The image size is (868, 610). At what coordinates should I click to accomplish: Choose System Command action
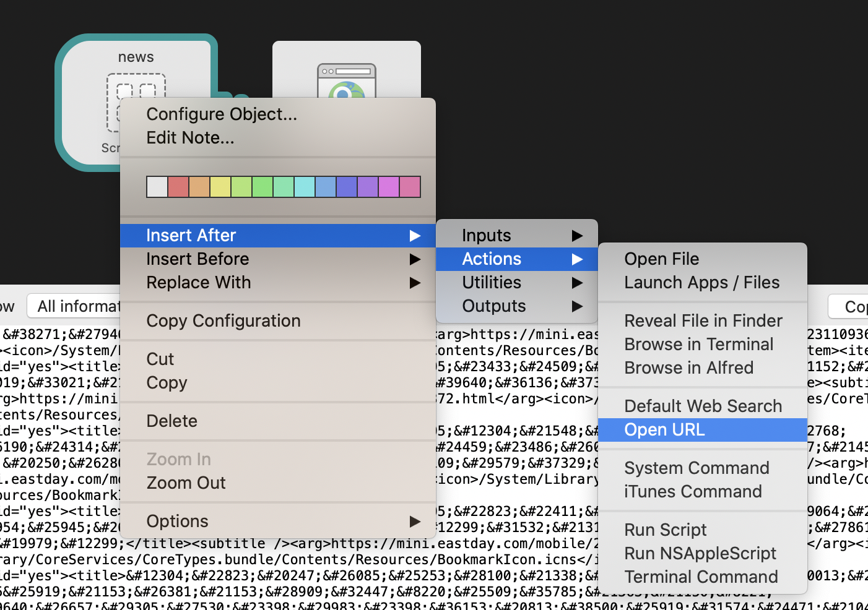point(703,468)
